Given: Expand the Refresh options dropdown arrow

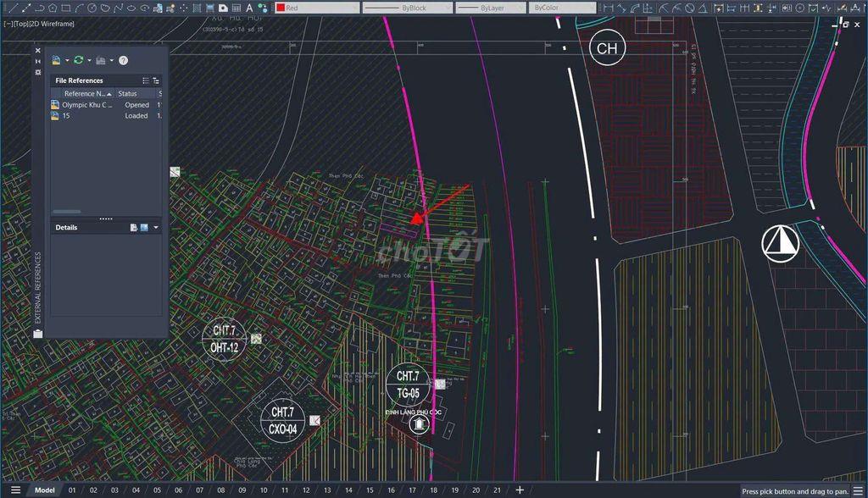Looking at the screenshot, I should click(89, 60).
